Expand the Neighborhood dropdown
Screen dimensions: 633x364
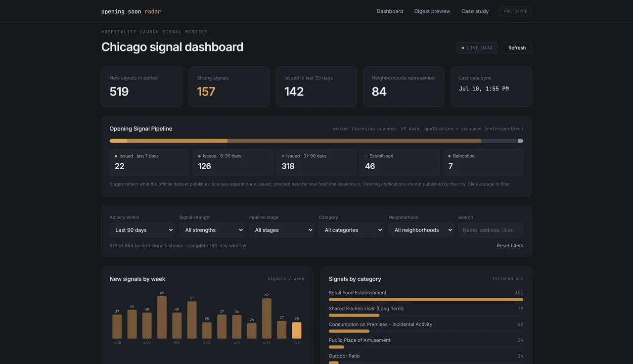[421, 230]
